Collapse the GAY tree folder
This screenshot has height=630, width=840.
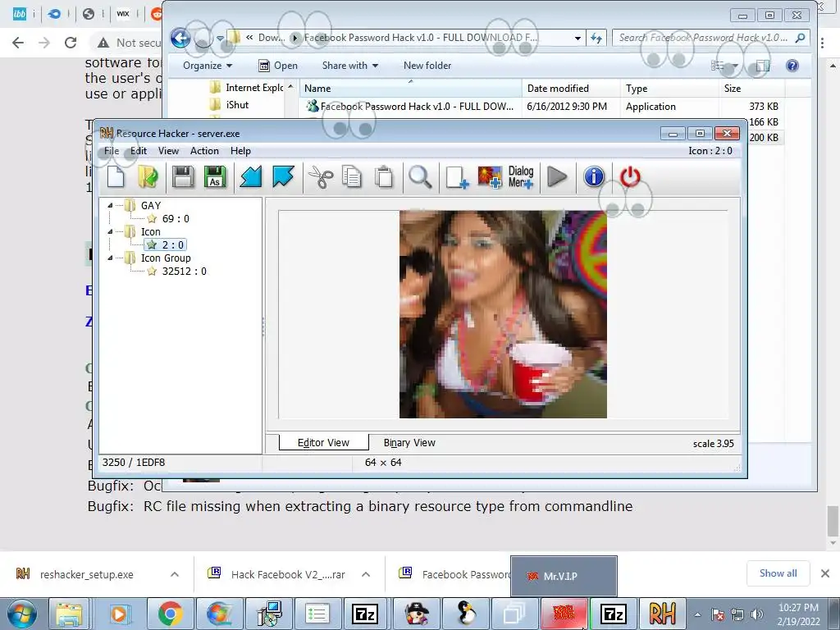pos(110,205)
